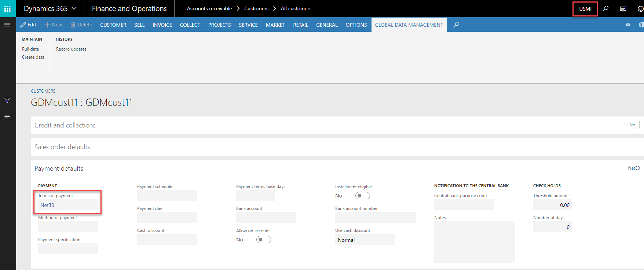The height and width of the screenshot is (270, 644).
Task: Open the OPTIONS tab
Action: tap(356, 25)
